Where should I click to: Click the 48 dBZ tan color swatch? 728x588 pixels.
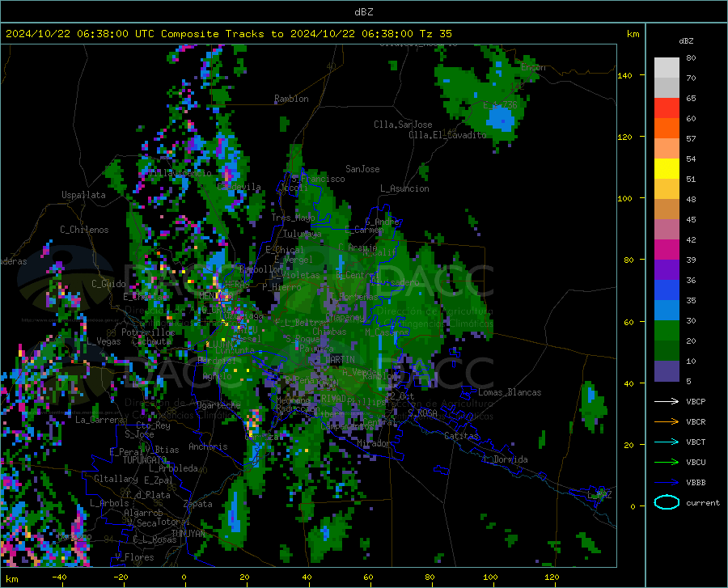tap(667, 209)
